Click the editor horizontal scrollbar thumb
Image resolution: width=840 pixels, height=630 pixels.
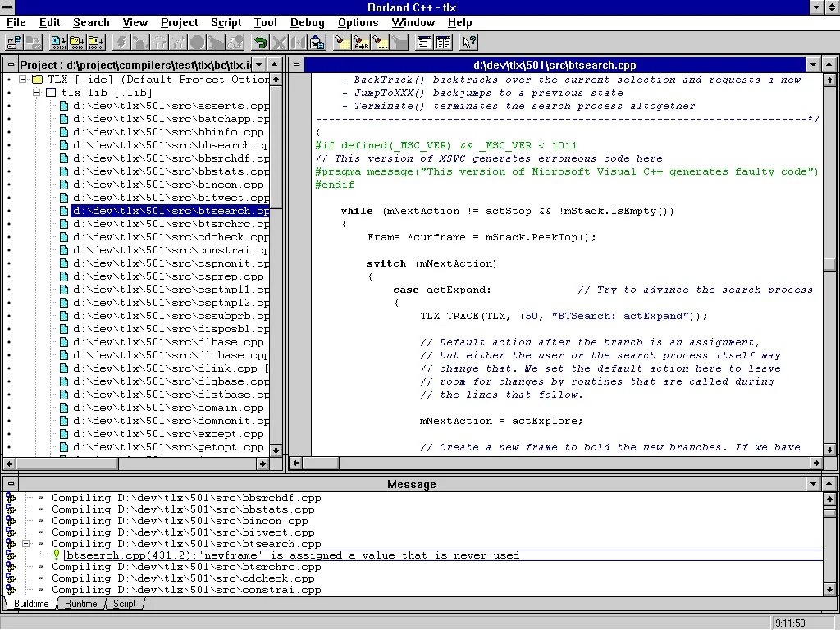pos(321,463)
